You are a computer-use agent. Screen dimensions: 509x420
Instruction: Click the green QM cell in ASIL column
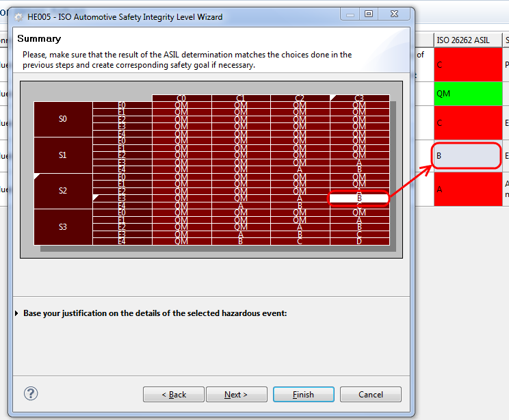click(x=468, y=94)
